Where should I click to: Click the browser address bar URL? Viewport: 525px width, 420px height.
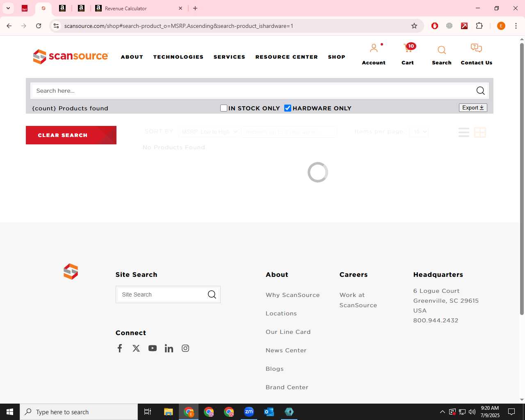coord(178,26)
